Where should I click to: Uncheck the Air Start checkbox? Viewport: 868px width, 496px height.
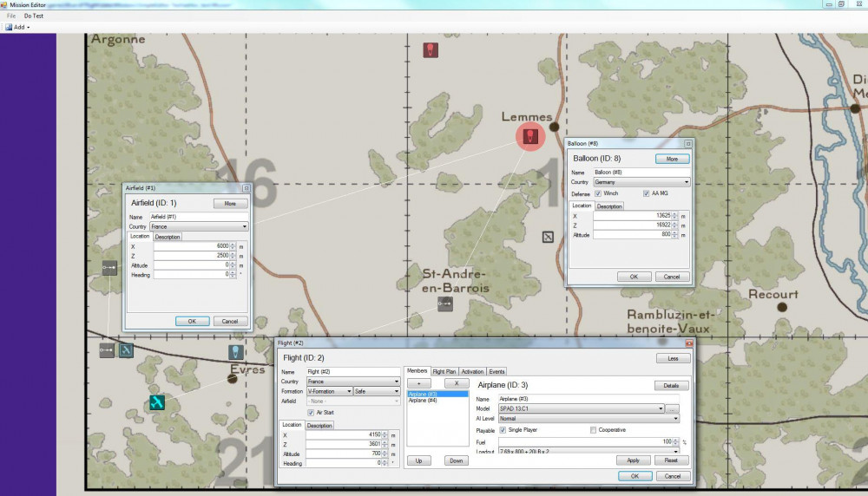311,413
